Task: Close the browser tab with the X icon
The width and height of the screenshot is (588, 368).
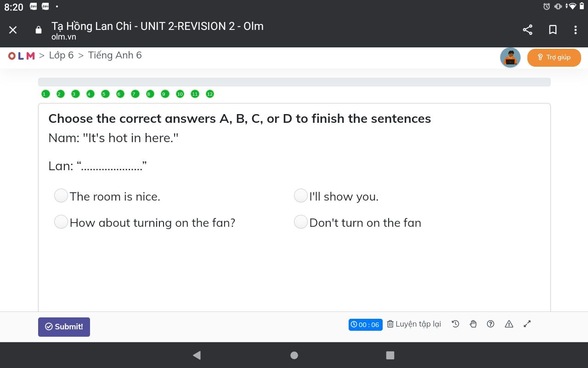Action: coord(13,30)
